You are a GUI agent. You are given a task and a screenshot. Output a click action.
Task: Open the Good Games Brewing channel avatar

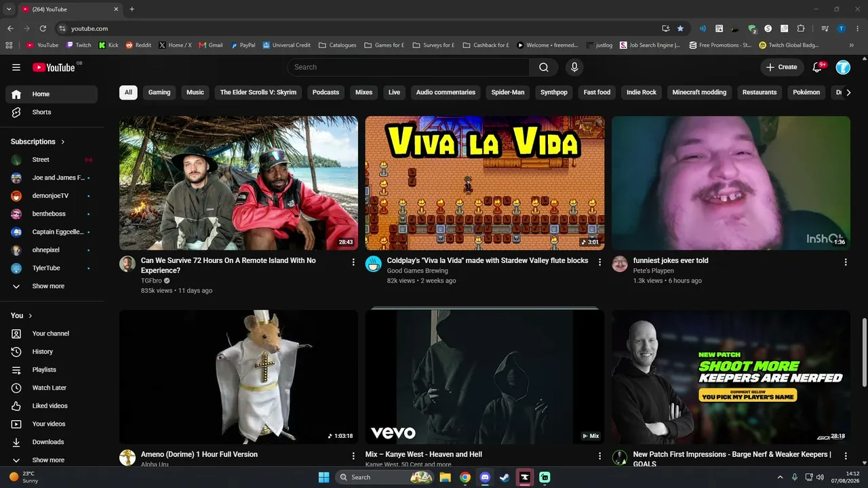(x=374, y=264)
